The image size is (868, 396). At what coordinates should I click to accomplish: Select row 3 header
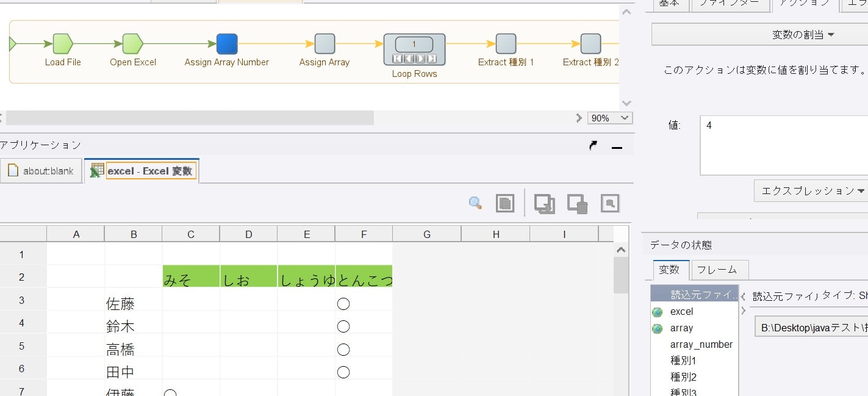(x=23, y=300)
